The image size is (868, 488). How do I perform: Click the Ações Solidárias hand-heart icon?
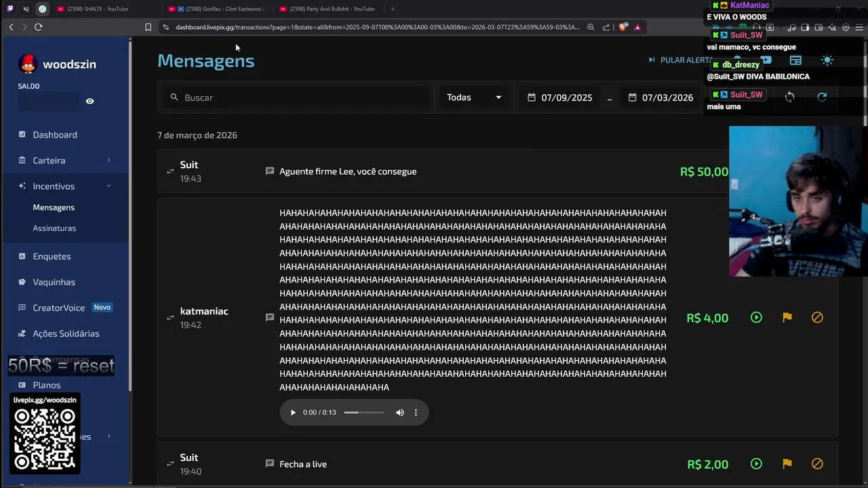tap(22, 333)
